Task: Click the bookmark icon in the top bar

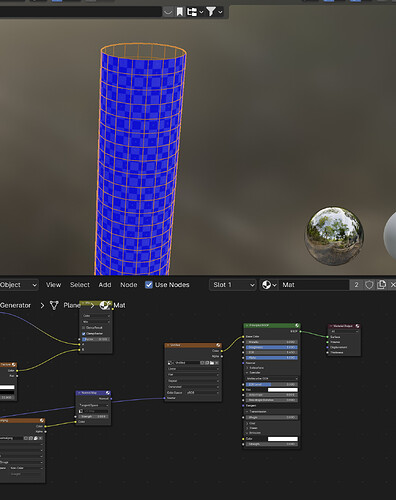Action: point(180,12)
